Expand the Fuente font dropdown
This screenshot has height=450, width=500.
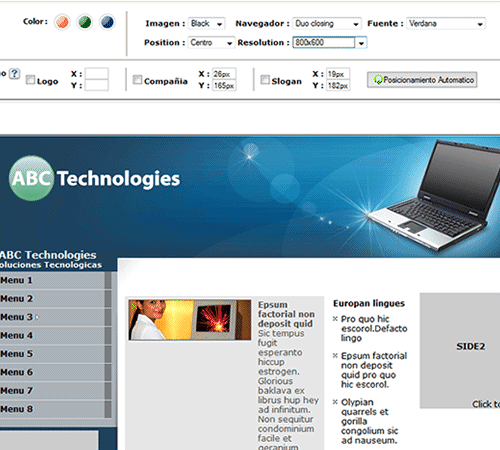pos(446,24)
